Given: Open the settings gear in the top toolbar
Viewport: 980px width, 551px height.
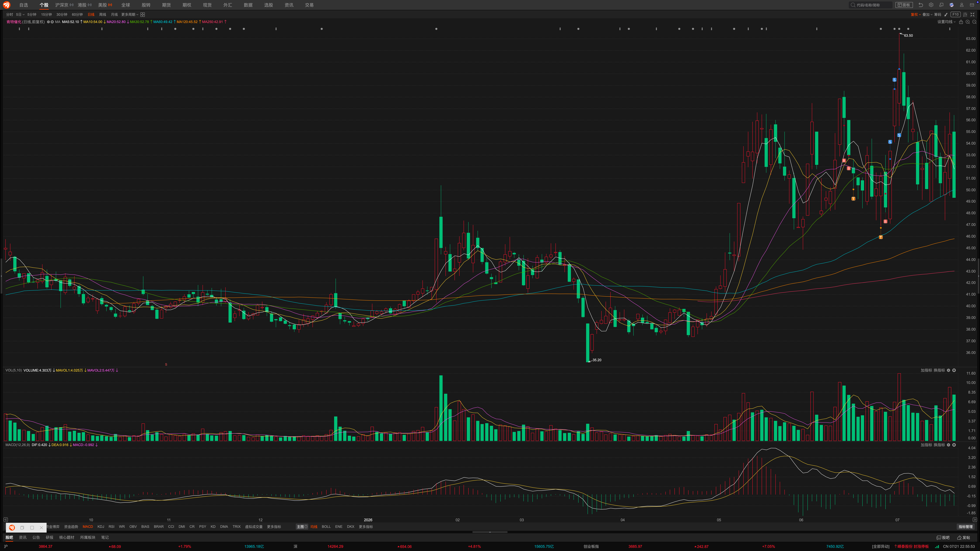Looking at the screenshot, I should click(931, 5).
